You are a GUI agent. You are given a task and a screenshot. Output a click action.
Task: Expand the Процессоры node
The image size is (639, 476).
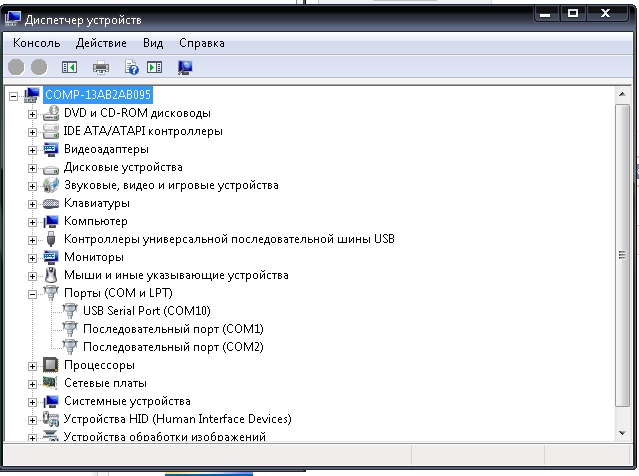[32, 366]
